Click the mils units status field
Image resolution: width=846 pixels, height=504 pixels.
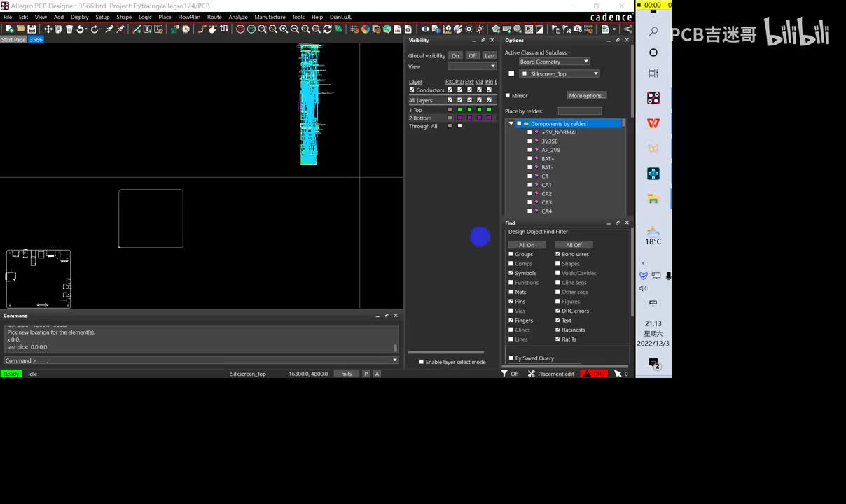[x=346, y=374]
